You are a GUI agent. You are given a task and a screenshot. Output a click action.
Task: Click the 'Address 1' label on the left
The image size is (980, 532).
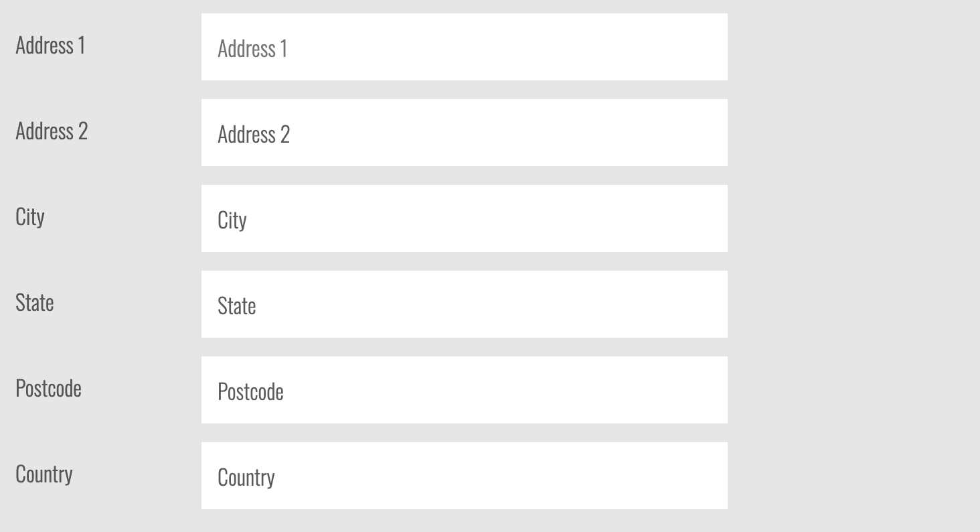pos(50,45)
